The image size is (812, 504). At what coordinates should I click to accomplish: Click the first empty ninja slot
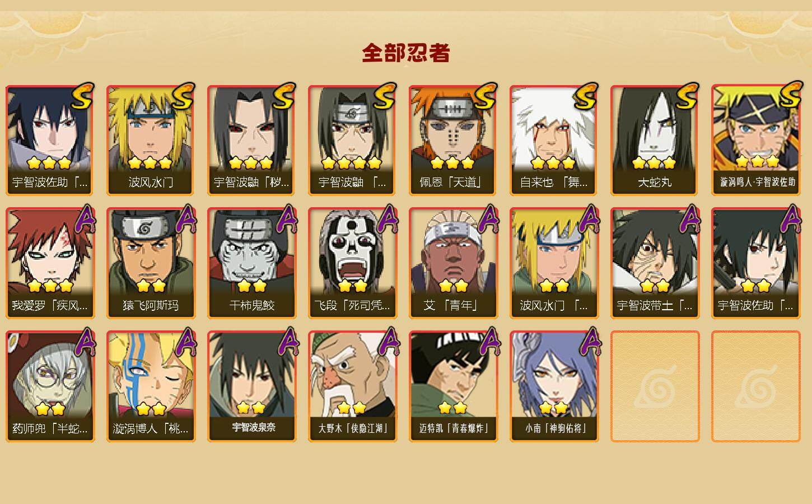[655, 386]
